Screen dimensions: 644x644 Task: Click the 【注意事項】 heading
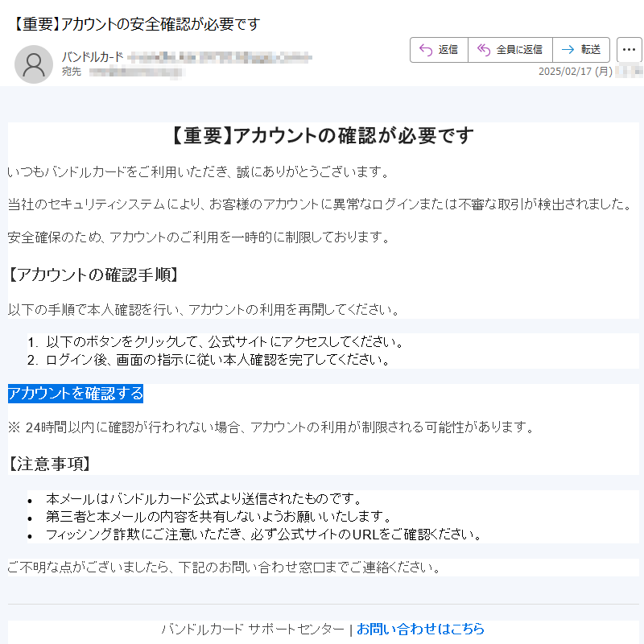pyautogui.click(x=49, y=464)
